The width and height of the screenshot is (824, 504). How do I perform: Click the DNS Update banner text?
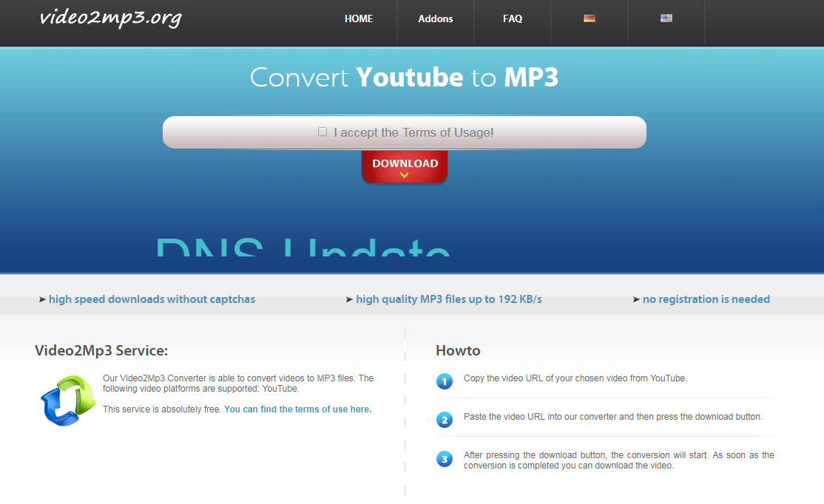click(303, 247)
